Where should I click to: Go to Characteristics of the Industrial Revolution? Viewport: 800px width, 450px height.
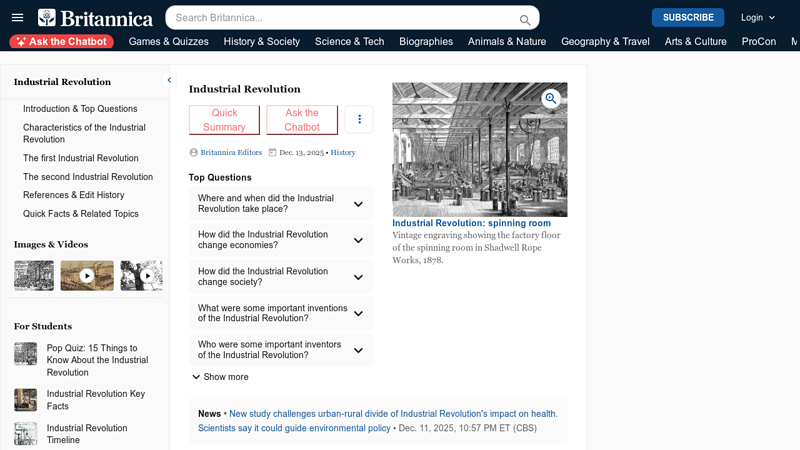(x=84, y=133)
